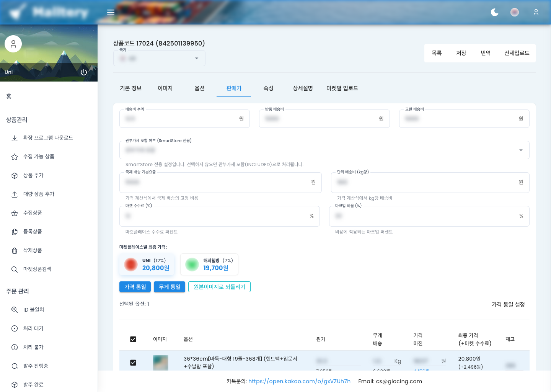Click the 반품 배송비 input field
Screen dimensions: 551x392
coord(324,119)
